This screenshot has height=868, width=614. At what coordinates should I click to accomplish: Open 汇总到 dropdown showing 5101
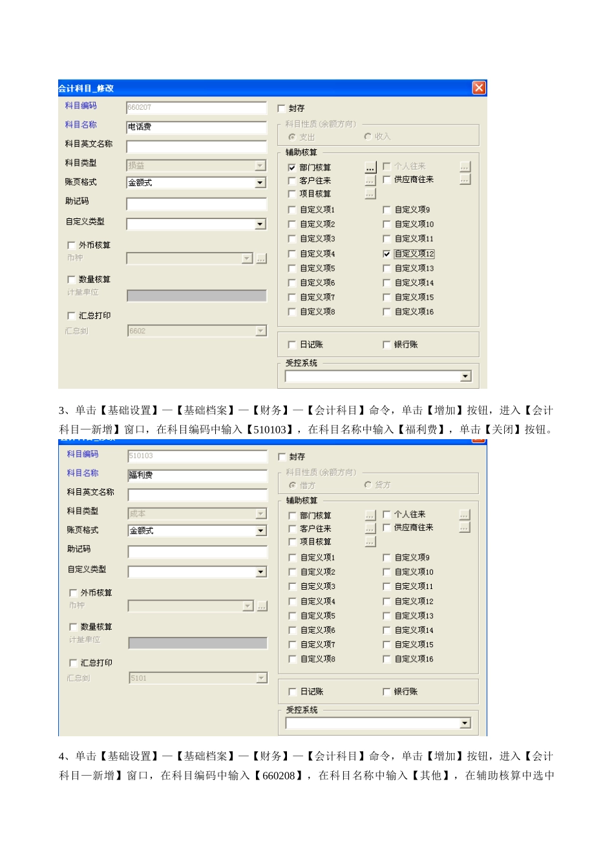261,678
